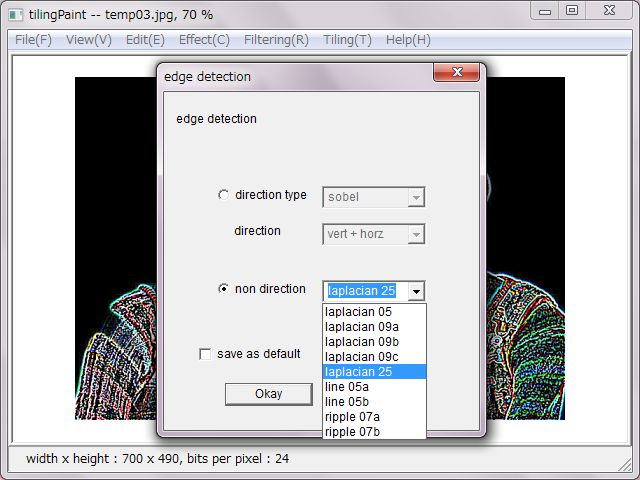Choose ripple 07b from the list

click(374, 432)
